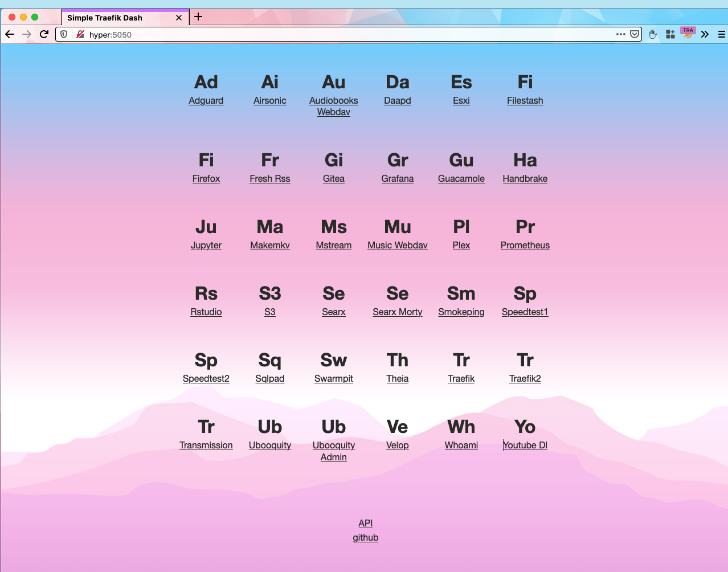Open the Fresh Rss link
The height and width of the screenshot is (572, 728).
[270, 178]
